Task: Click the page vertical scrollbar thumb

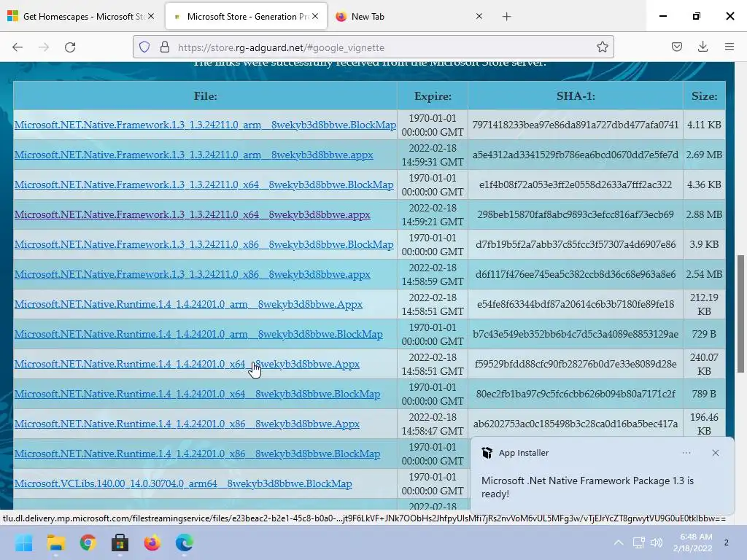Action: click(x=740, y=314)
